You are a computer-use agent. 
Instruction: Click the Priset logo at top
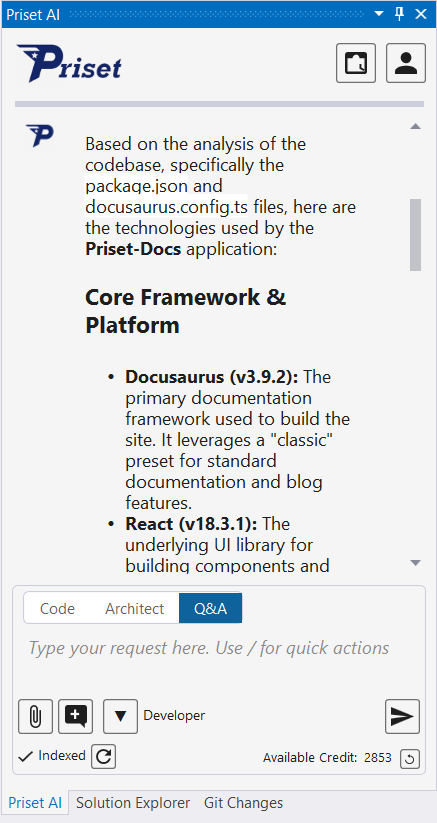click(x=69, y=64)
